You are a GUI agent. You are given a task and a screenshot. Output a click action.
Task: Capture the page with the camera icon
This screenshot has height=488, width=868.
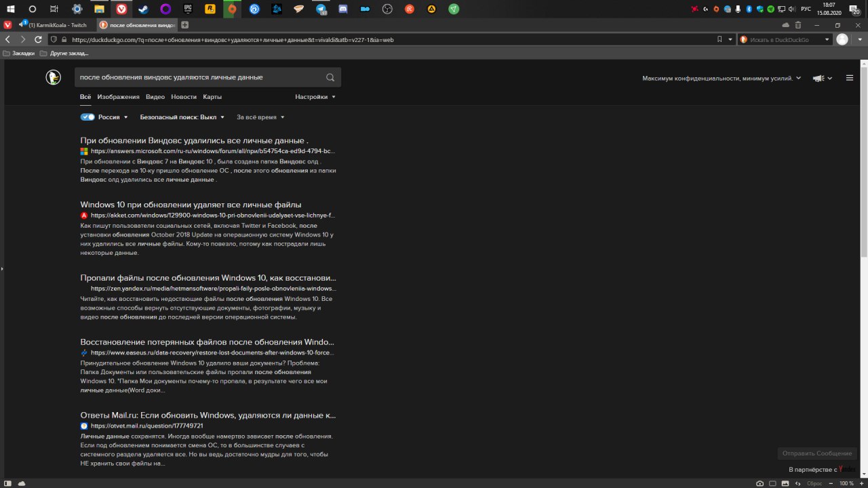(759, 483)
